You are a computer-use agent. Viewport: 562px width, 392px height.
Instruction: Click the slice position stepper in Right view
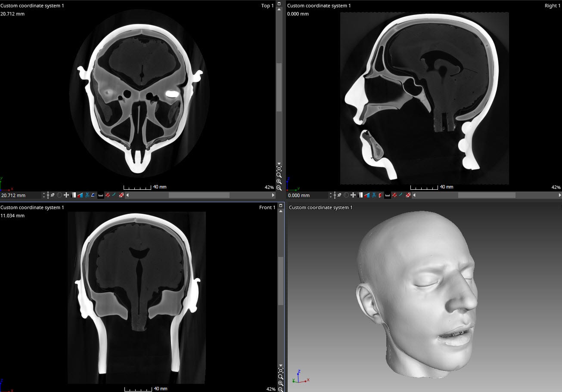(x=330, y=195)
